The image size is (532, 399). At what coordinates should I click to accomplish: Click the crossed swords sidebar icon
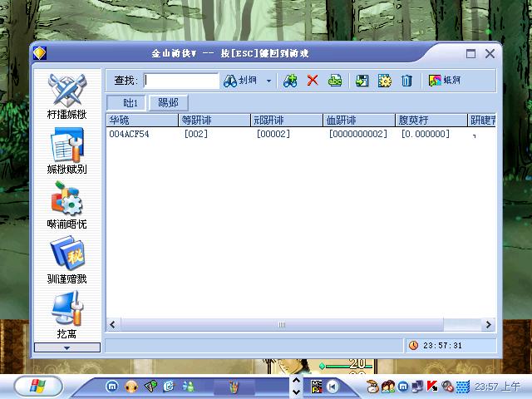pyautogui.click(x=66, y=90)
